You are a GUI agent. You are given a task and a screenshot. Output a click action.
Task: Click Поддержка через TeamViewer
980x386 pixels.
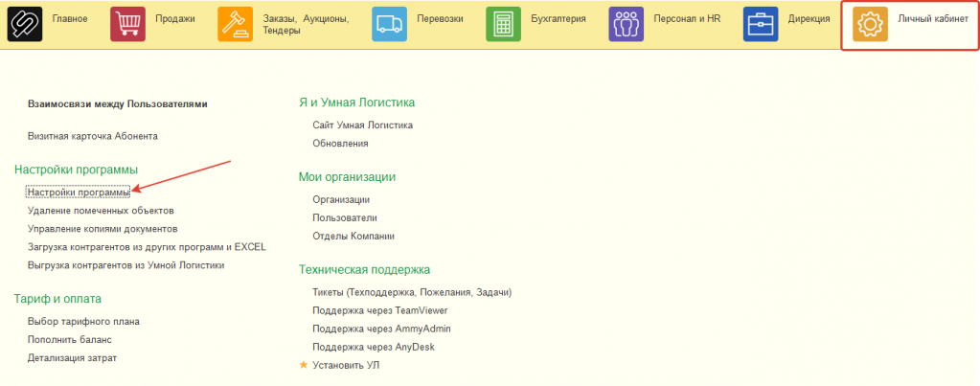click(x=380, y=310)
